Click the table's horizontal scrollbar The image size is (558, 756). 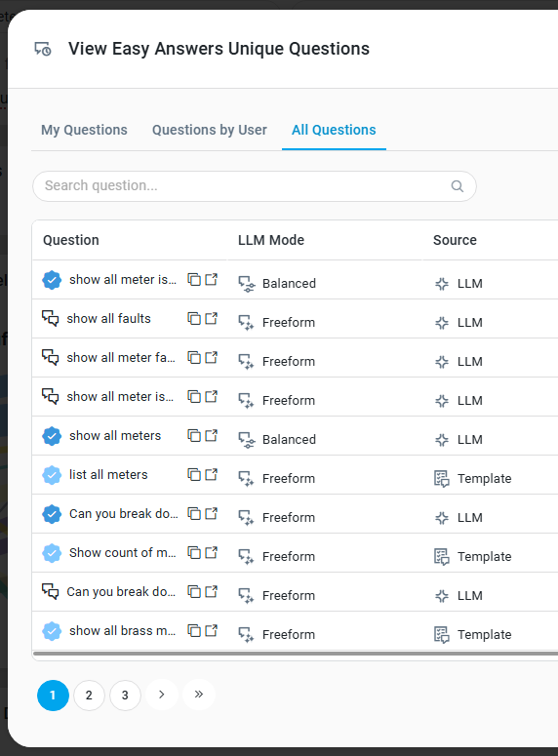(x=296, y=654)
